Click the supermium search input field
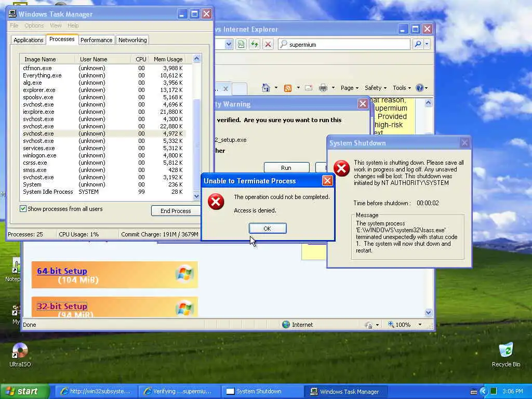532x399 pixels. (344, 45)
